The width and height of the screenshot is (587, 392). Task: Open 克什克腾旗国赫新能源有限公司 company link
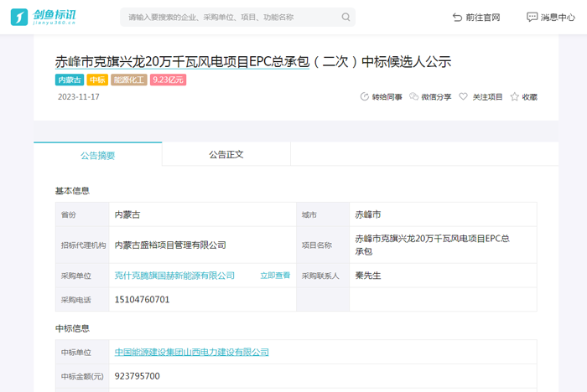[x=174, y=276]
